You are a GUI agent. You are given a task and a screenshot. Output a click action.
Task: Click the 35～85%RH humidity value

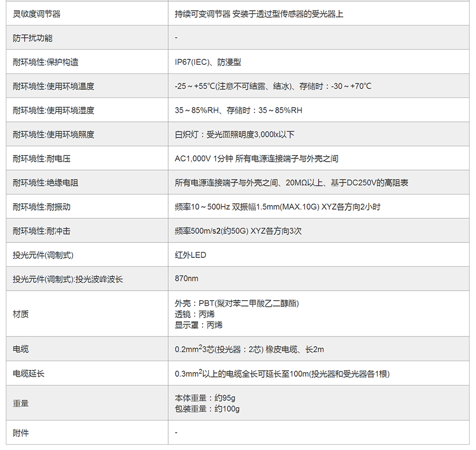point(238,110)
